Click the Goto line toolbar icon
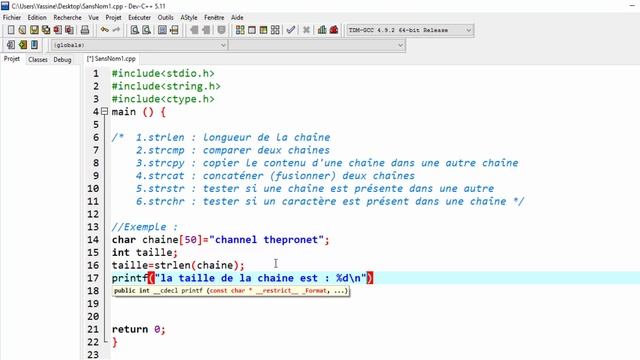The image size is (640, 360). 174,30
